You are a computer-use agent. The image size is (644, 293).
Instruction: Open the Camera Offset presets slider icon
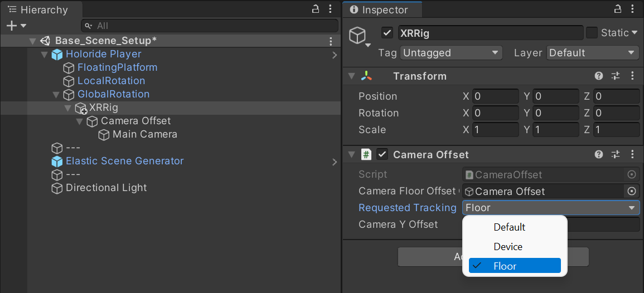pos(615,154)
